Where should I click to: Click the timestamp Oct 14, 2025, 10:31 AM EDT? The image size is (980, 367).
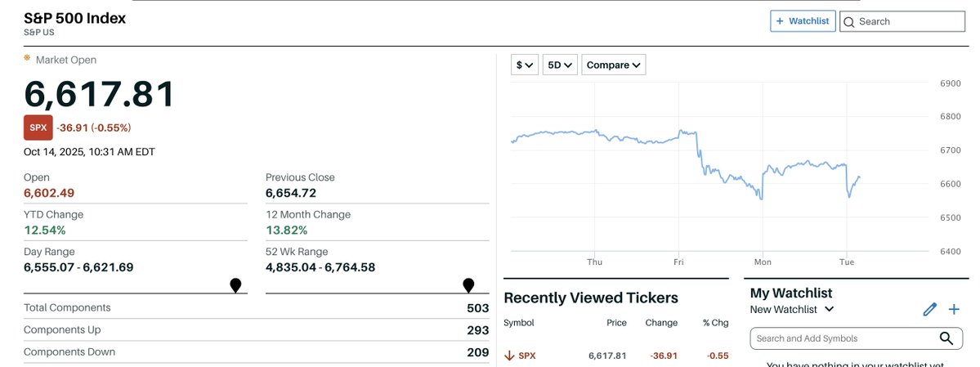coord(89,152)
